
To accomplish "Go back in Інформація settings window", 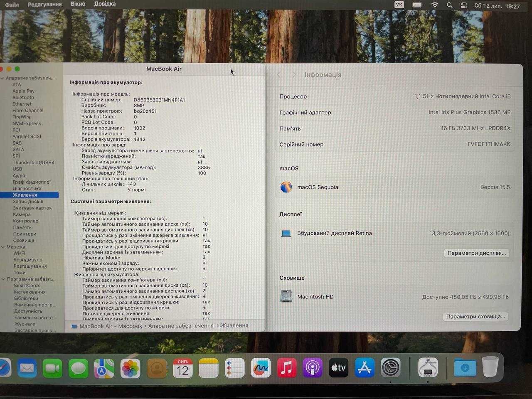I will pos(279,75).
